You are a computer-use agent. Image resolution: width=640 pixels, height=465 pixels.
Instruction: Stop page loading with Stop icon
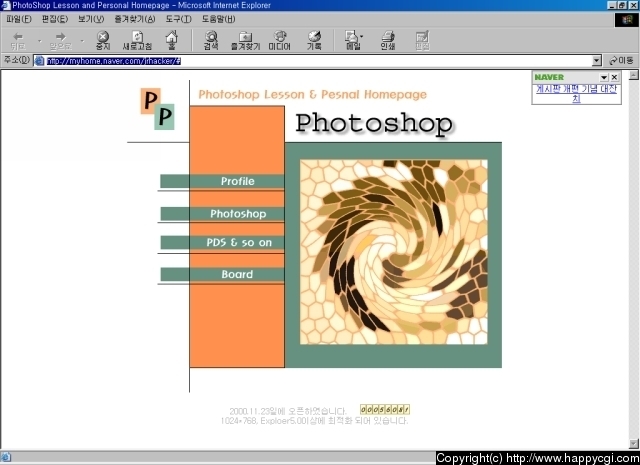pos(103,40)
